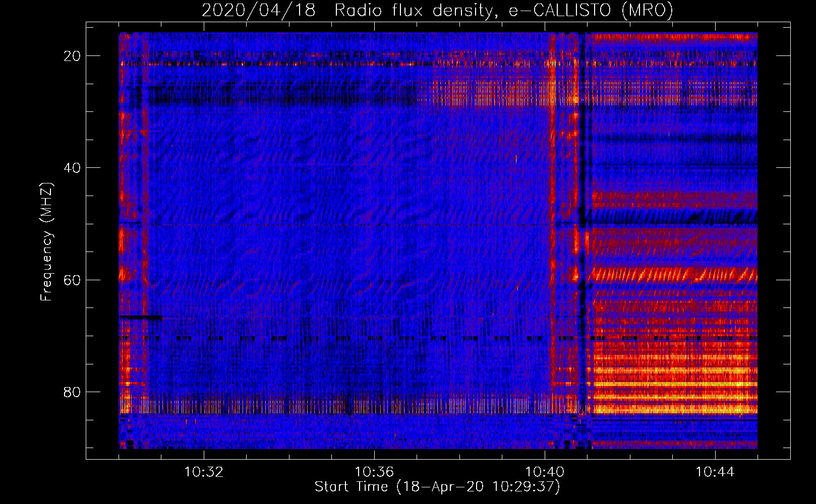The height and width of the screenshot is (504, 816).
Task: Click the plot title 'Radio flux density, e-CALLISTO (MRO)'
Action: (x=504, y=10)
